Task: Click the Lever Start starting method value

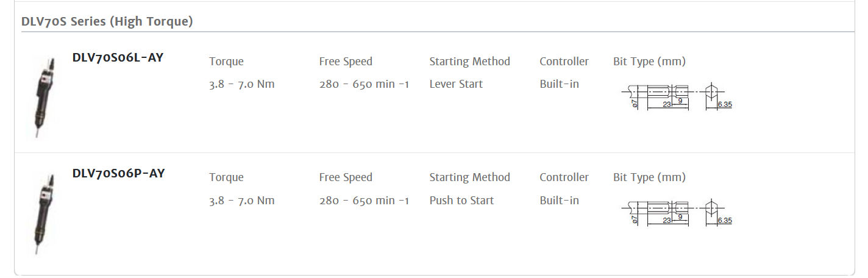Action: click(x=456, y=84)
